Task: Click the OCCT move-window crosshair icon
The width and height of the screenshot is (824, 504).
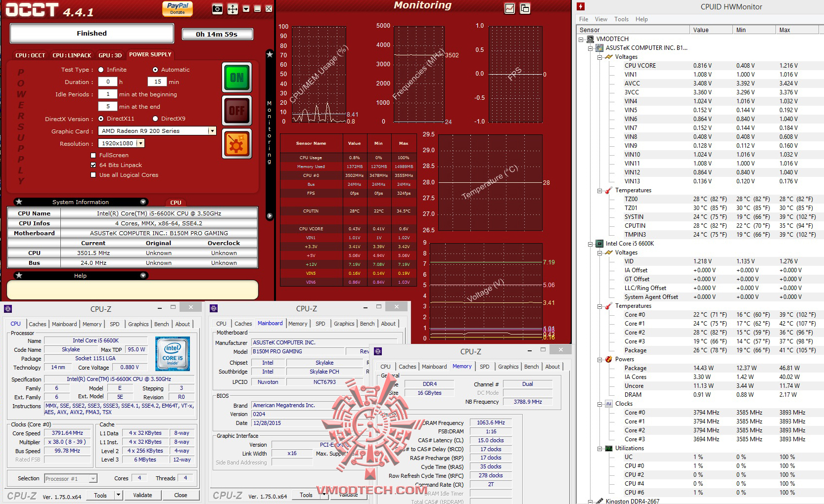Action: [232, 9]
